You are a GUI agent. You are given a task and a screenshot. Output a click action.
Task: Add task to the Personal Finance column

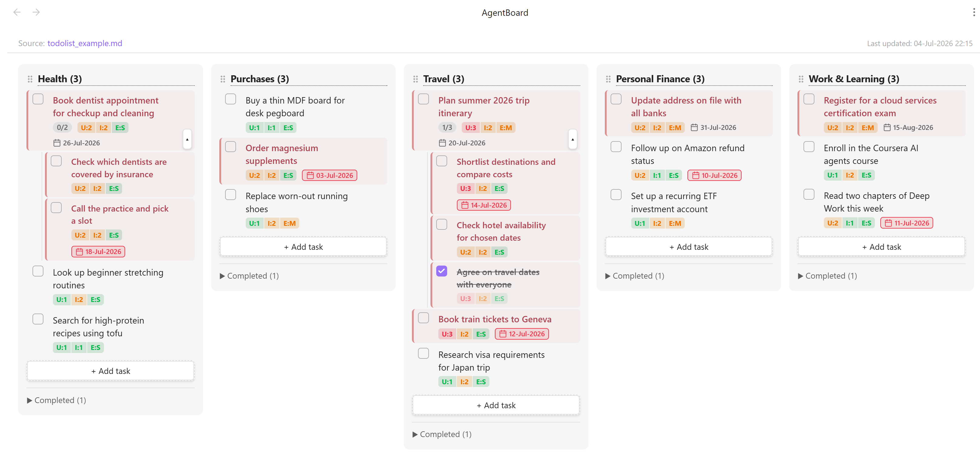(689, 247)
